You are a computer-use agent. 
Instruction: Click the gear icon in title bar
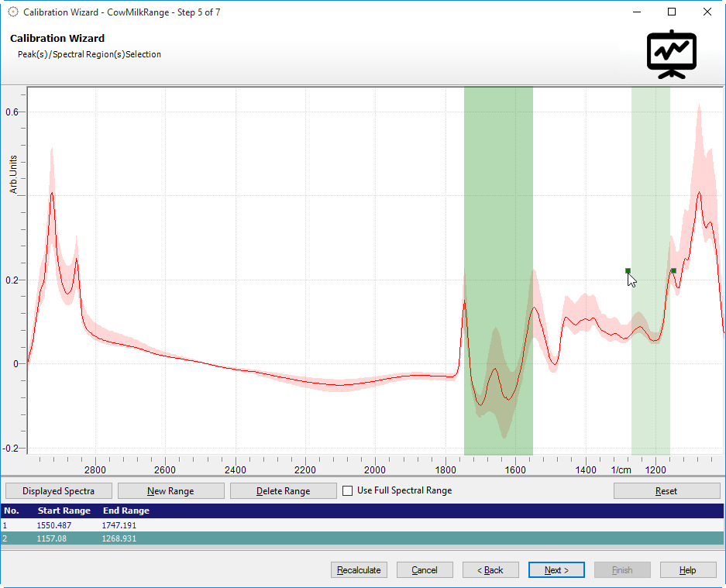[x=12, y=12]
